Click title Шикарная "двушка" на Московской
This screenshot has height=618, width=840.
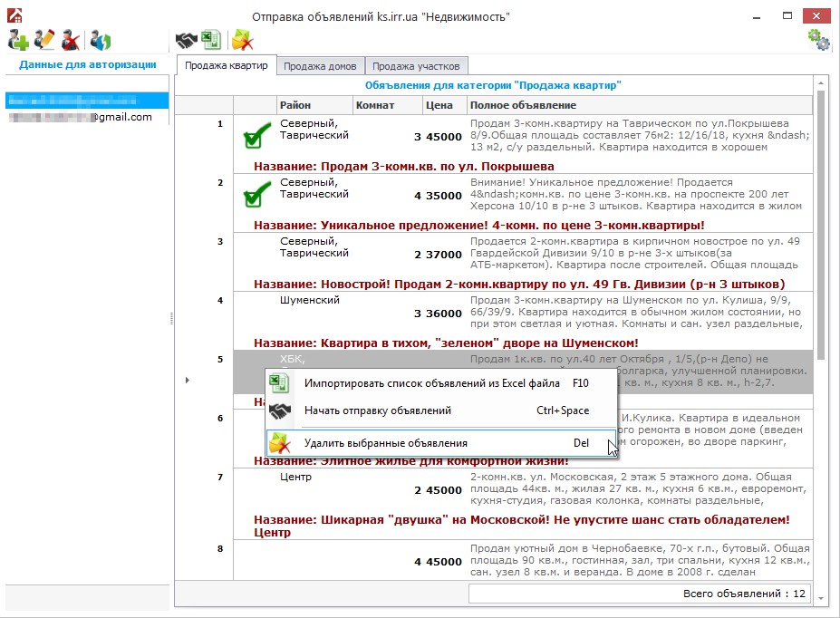pos(521,526)
